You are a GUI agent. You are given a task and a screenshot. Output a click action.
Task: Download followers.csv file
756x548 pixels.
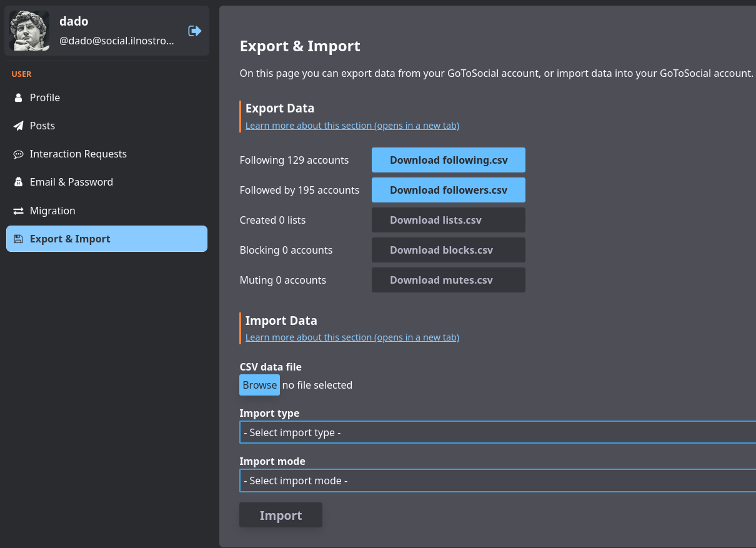[448, 190]
